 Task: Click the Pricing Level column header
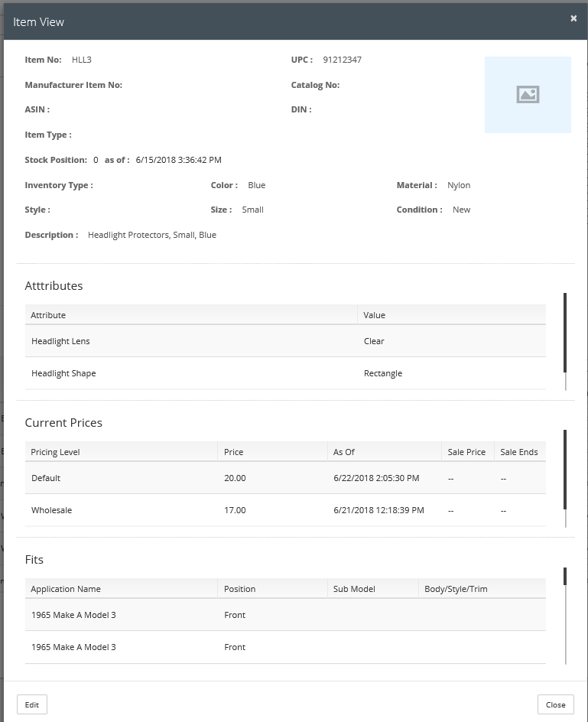(x=121, y=452)
